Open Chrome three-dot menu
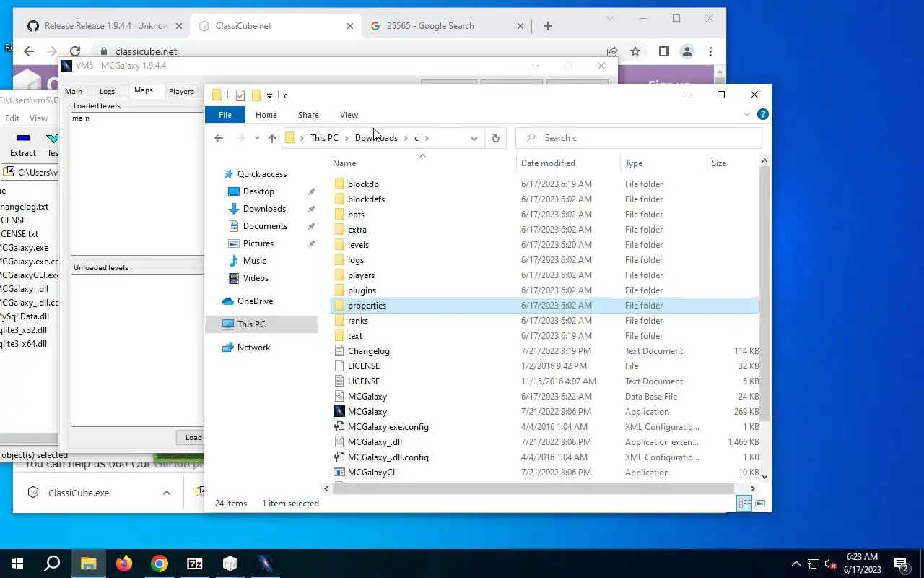Image resolution: width=924 pixels, height=578 pixels. 710,51
